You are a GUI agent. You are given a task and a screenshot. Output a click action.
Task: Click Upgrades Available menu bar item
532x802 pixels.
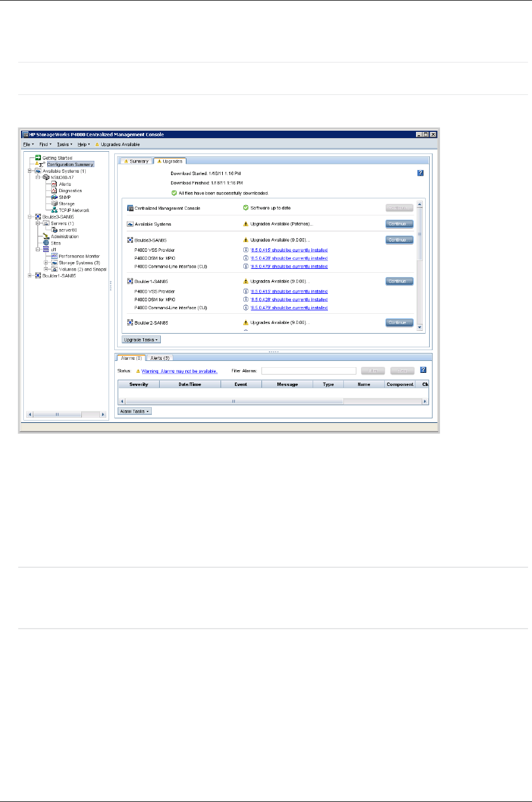pos(118,144)
